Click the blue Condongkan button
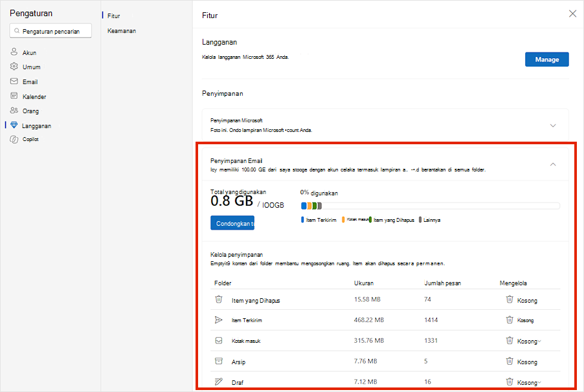The image size is (584, 392). point(232,223)
